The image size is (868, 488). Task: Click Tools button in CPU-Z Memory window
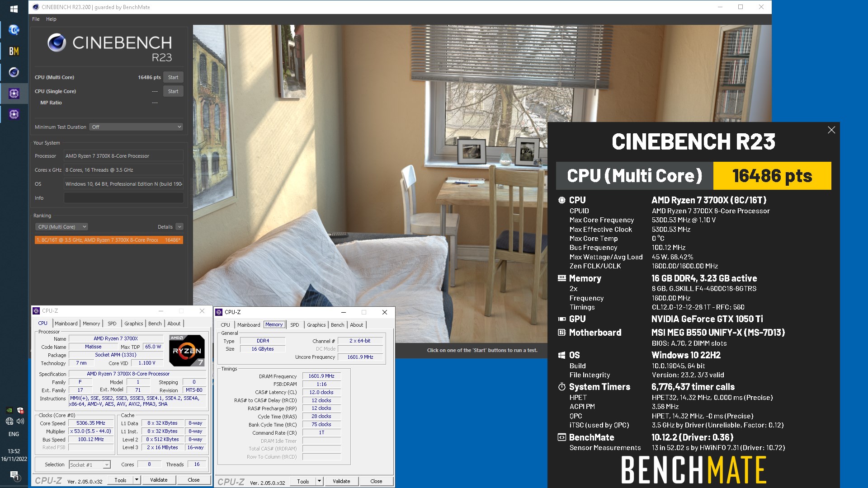[303, 481]
